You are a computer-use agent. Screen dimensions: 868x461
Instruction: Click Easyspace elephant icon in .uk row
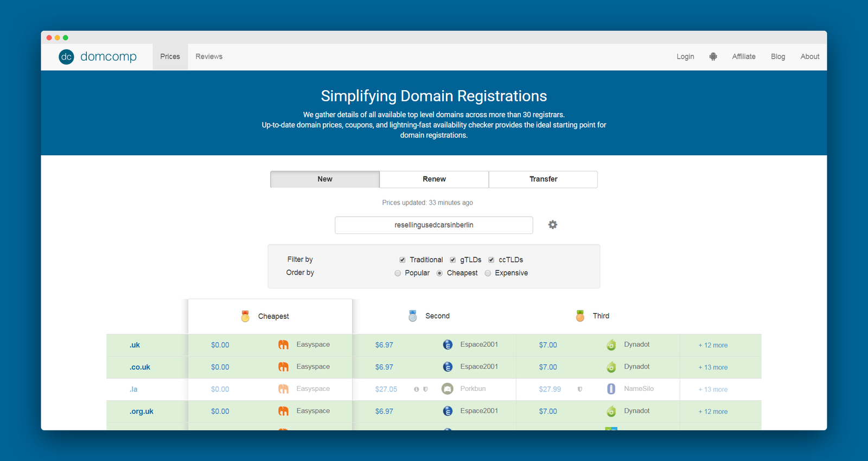(x=283, y=345)
